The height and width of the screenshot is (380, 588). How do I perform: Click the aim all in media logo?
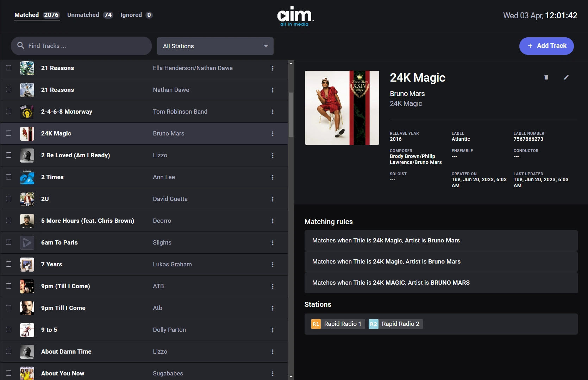pos(295,16)
